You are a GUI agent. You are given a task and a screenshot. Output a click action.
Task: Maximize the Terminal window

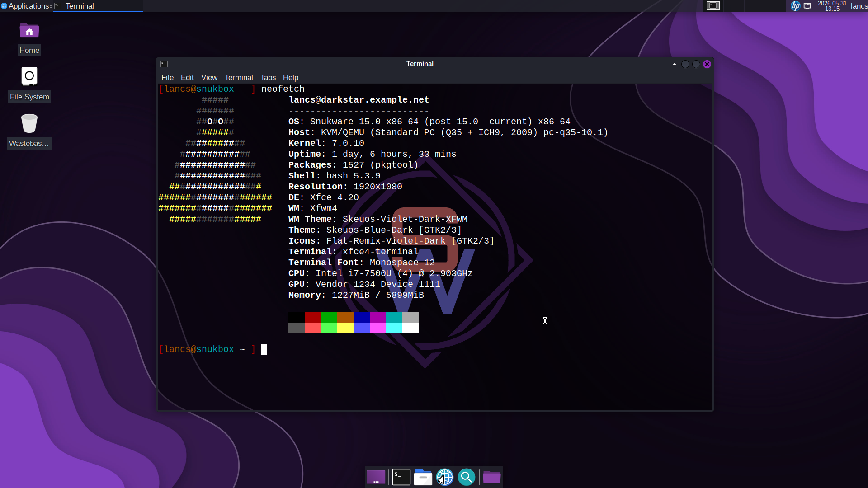[x=696, y=64]
